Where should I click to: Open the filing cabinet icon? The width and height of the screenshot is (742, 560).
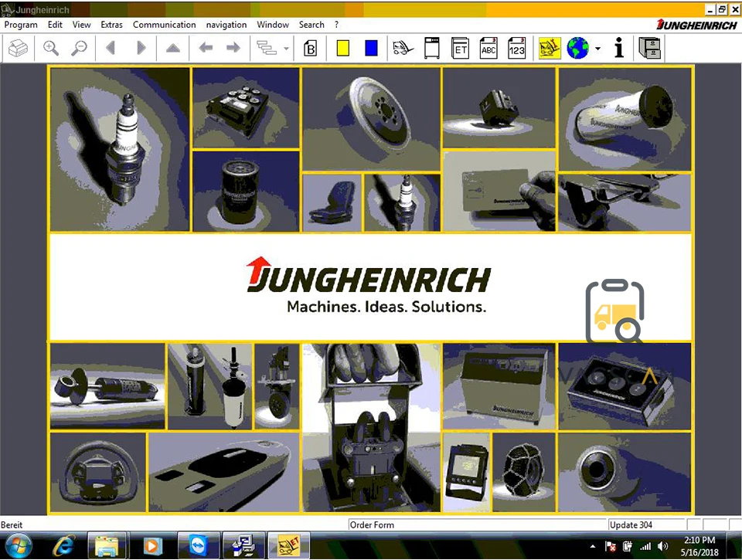point(649,48)
